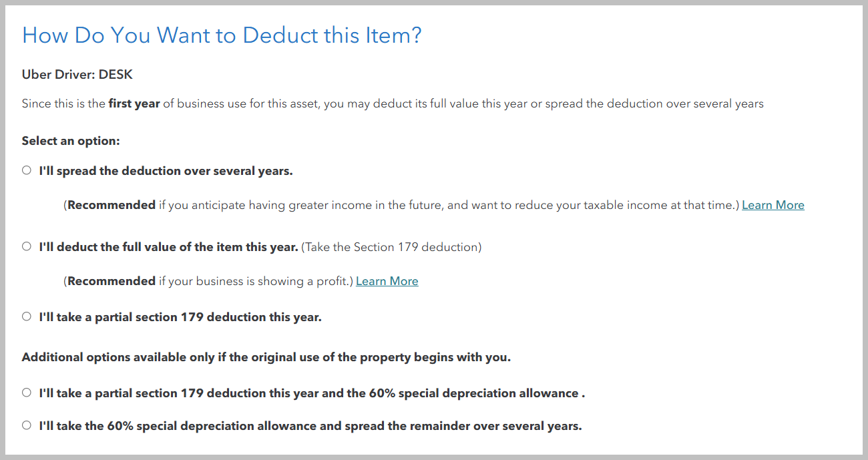Click the "partial section 179 and 60% special depreciation" label
This screenshot has width=868, height=460.
click(312, 393)
